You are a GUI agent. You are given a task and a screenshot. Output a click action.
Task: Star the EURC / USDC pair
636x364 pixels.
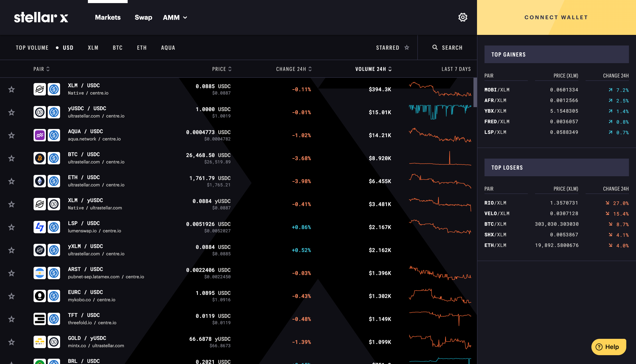click(11, 296)
